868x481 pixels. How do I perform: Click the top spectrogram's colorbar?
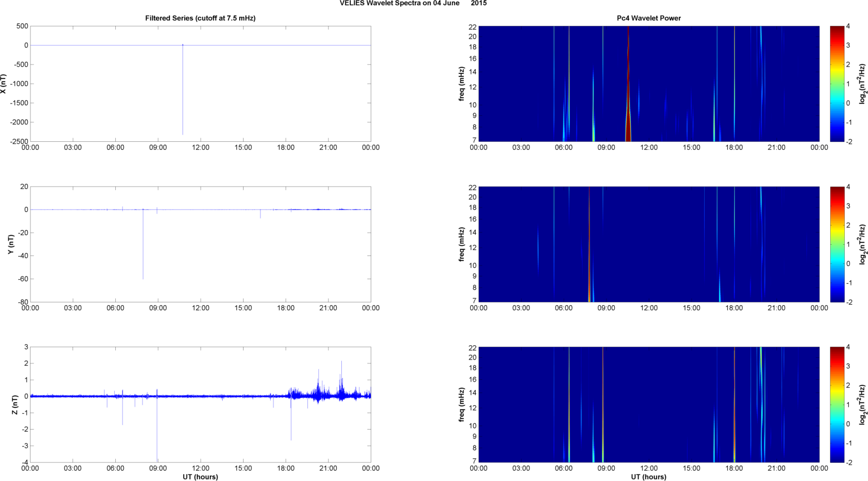[837, 84]
